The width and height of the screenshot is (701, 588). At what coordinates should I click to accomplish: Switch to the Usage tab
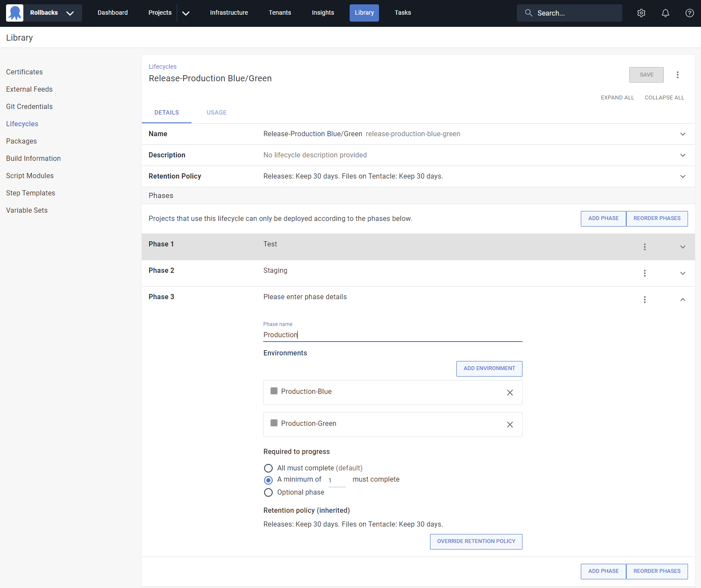217,112
